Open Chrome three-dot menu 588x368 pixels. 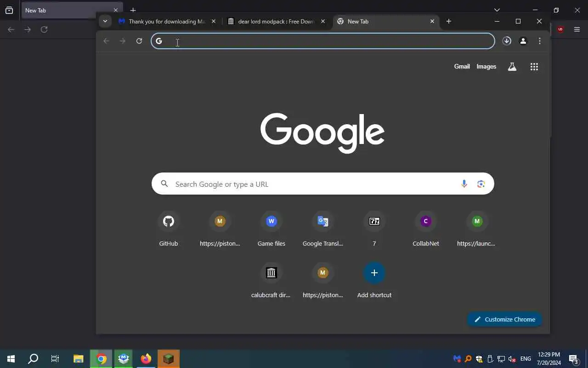(x=540, y=41)
